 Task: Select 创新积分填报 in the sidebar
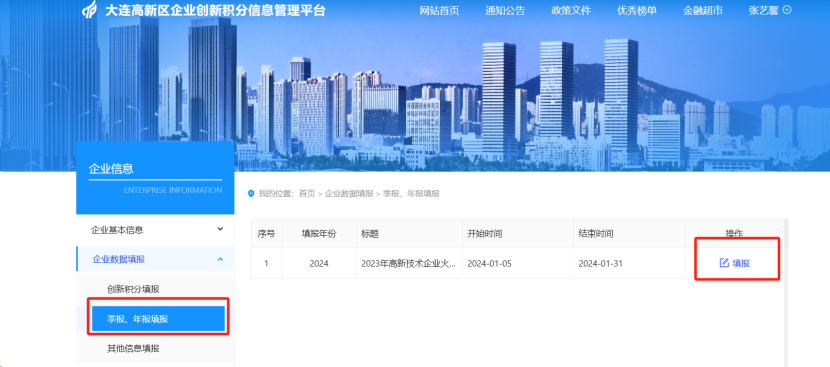point(133,289)
